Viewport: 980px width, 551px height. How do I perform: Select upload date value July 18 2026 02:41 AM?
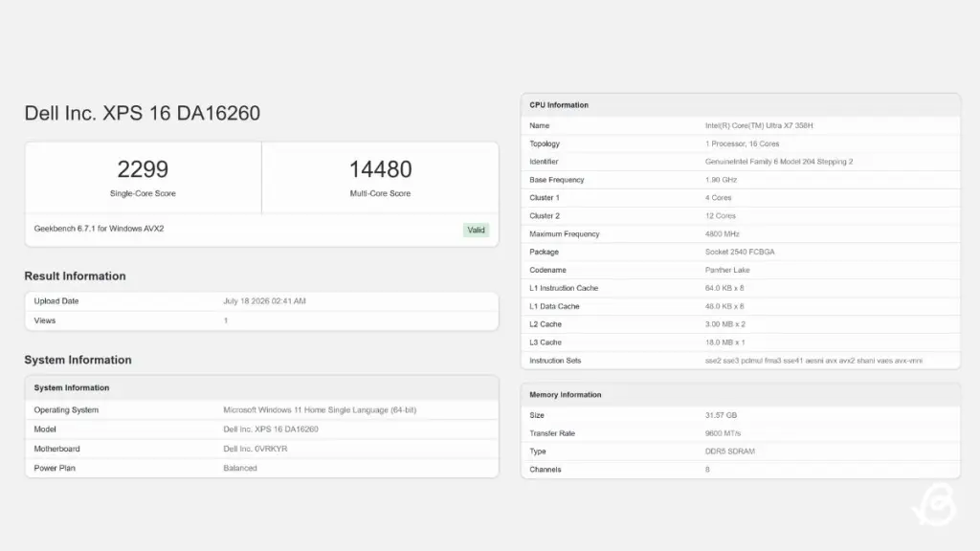coord(264,301)
